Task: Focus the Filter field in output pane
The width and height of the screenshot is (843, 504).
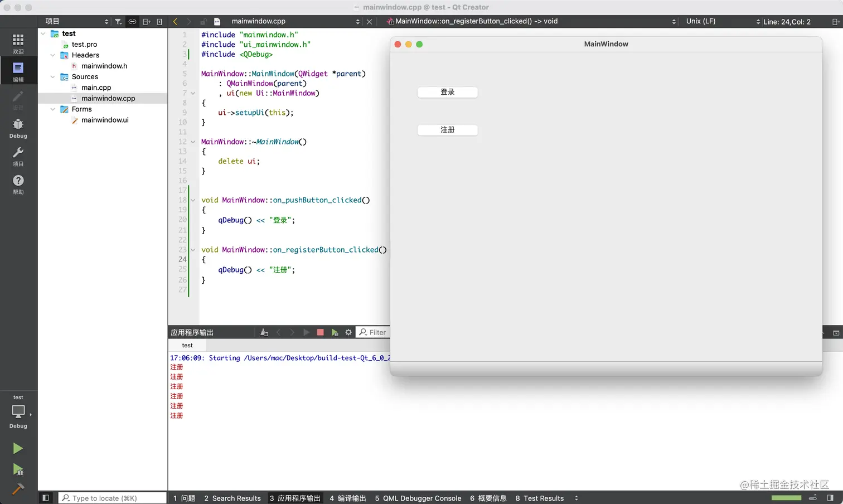Action: point(372,332)
